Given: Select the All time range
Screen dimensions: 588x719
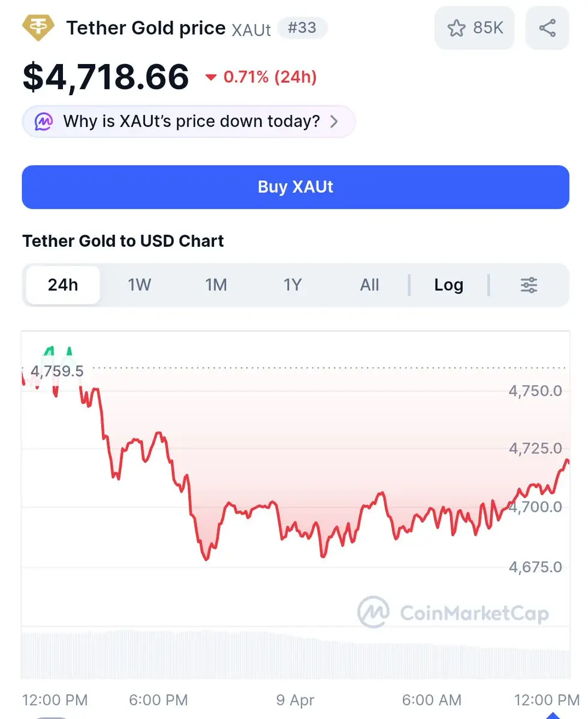Looking at the screenshot, I should coord(369,285).
